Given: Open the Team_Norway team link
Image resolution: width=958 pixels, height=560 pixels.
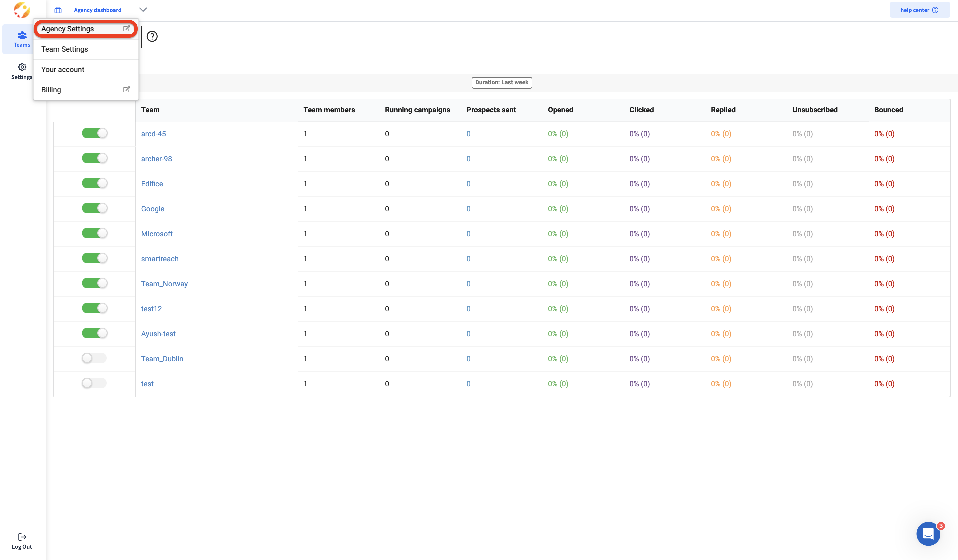Looking at the screenshot, I should [164, 284].
